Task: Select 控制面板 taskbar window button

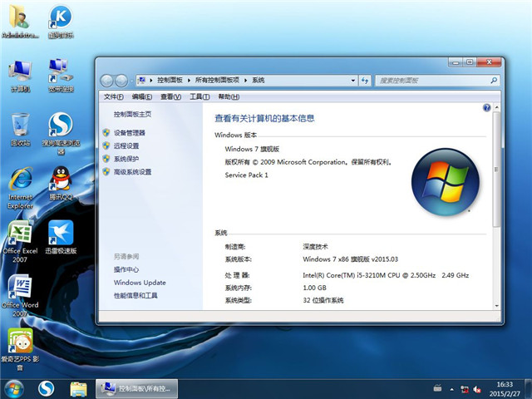Action: (x=136, y=389)
